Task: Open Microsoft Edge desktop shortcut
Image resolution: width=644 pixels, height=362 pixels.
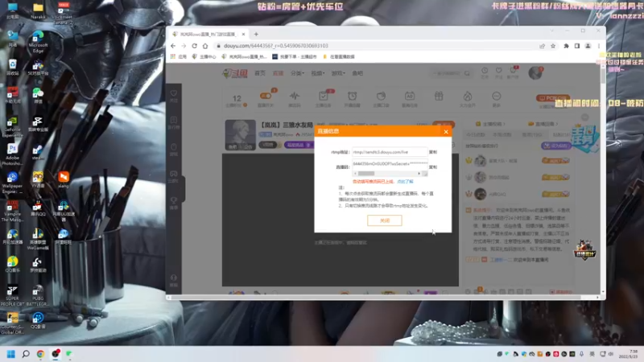Action: (38, 42)
